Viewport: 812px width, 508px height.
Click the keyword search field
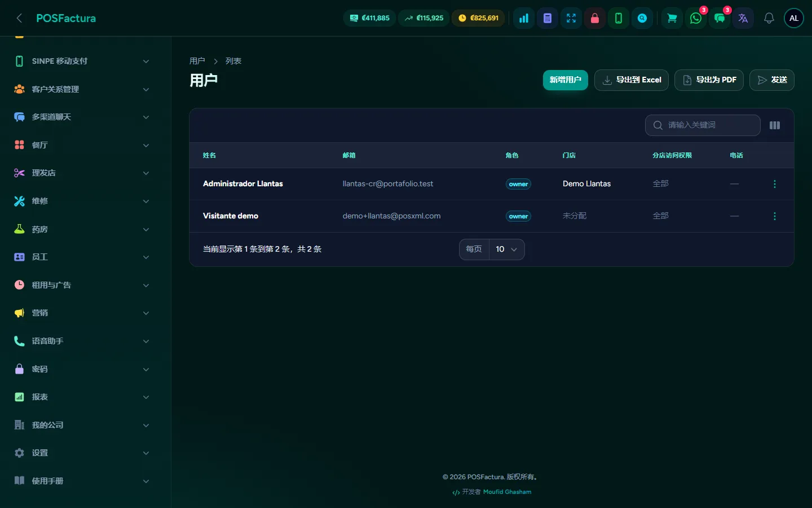coord(703,125)
